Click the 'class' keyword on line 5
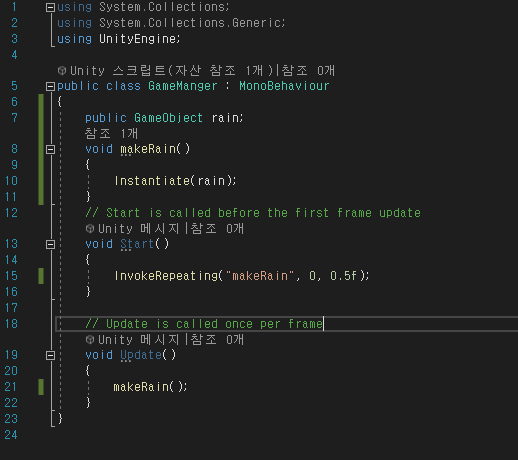This screenshot has width=518, height=460. [x=123, y=86]
